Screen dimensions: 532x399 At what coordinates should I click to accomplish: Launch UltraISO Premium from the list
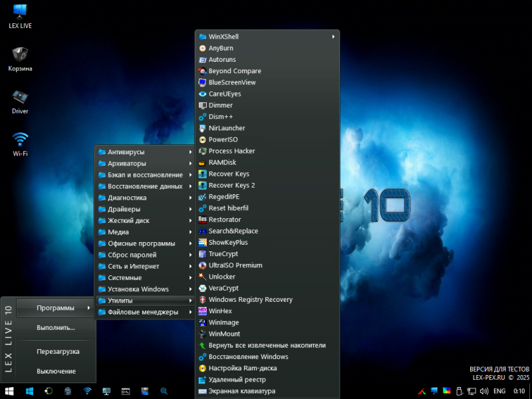point(235,265)
